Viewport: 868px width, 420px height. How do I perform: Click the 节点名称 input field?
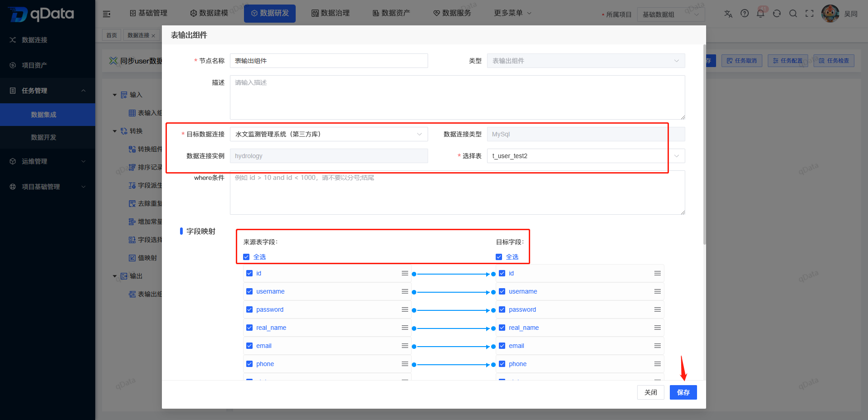pyautogui.click(x=329, y=61)
